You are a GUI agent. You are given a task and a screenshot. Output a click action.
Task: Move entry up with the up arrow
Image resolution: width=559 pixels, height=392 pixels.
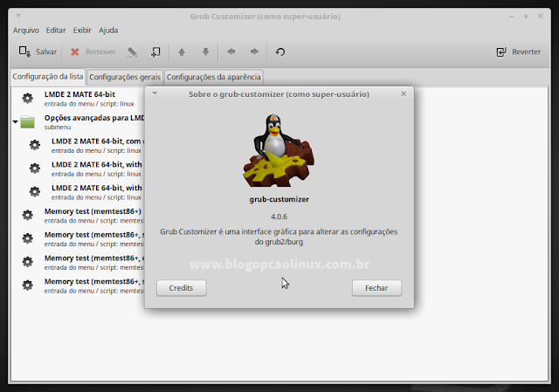(182, 52)
